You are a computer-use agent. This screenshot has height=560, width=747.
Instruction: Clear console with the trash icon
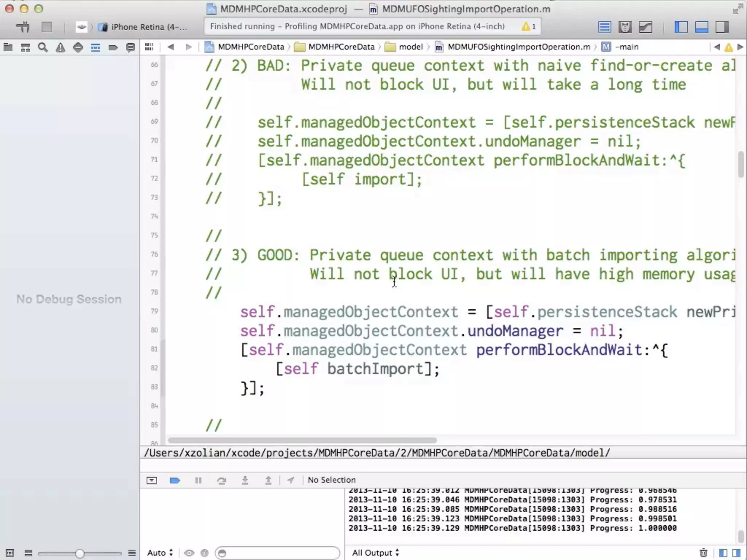click(703, 553)
